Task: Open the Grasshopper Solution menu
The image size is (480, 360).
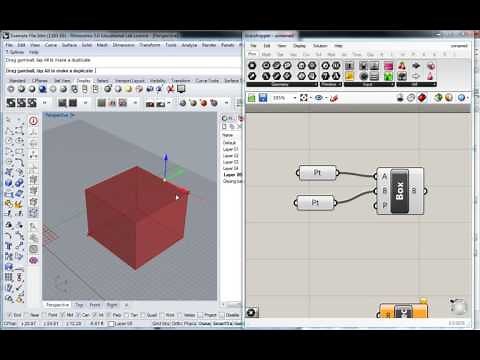Action: (x=320, y=46)
